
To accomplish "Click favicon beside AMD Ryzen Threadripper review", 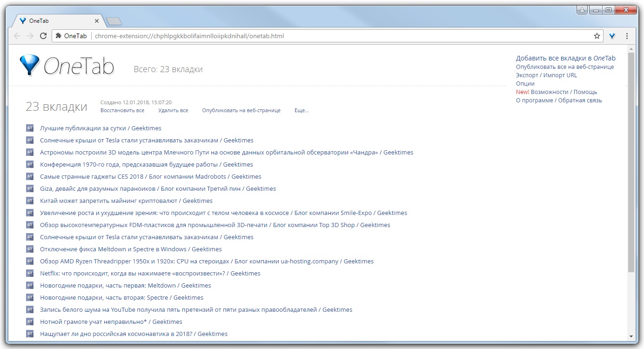I will pyautogui.click(x=30, y=261).
